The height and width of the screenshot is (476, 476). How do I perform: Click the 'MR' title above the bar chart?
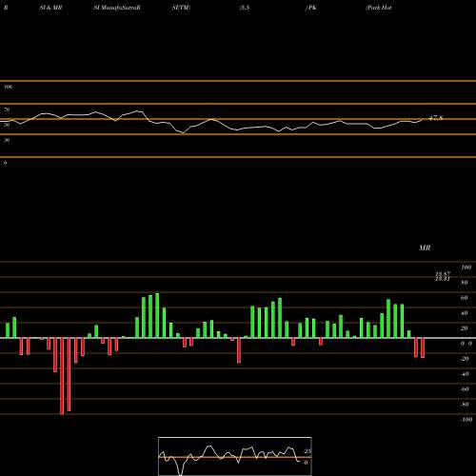click(425, 248)
